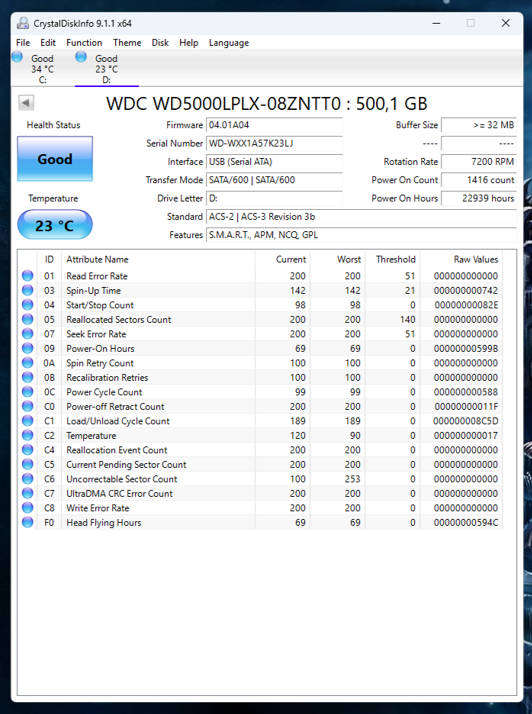Click status orb for Seek Error Rate

[27, 334]
